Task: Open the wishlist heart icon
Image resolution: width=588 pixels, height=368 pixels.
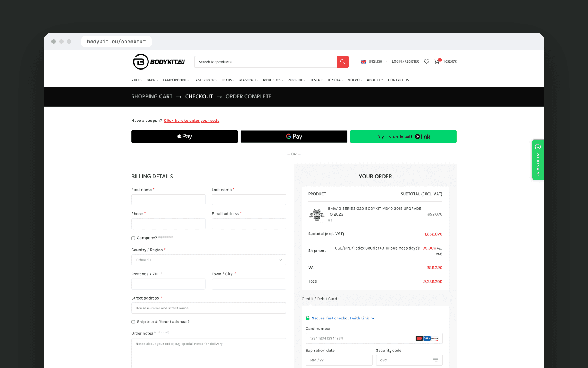Action: [426, 61]
